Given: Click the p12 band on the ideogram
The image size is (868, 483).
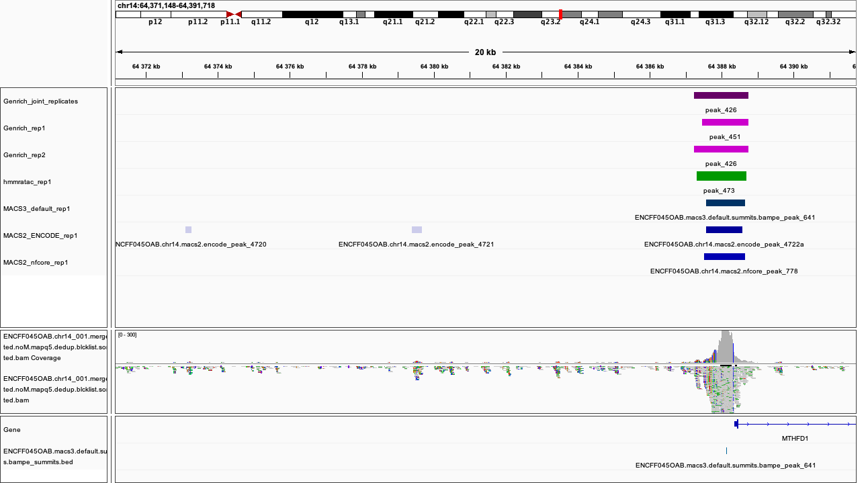Looking at the screenshot, I should tap(155, 14).
